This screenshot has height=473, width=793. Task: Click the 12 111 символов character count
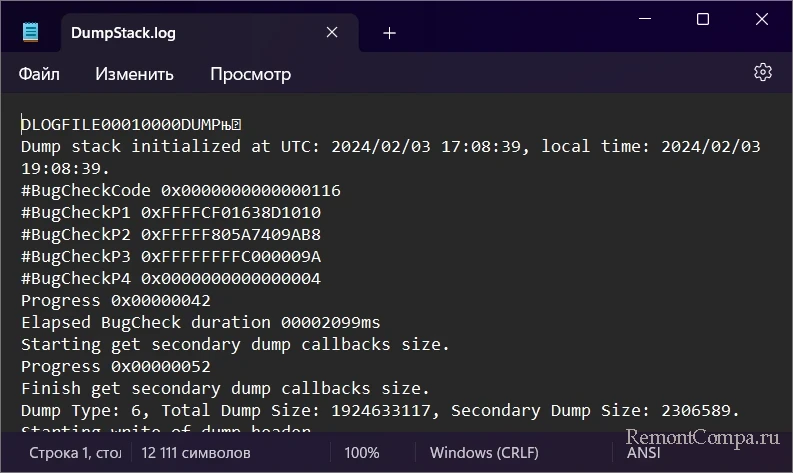196,453
